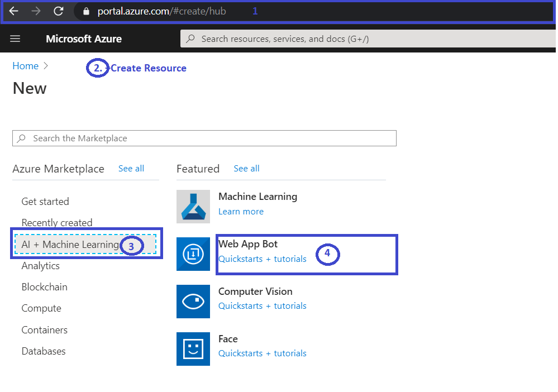Click the Face smiley icon

point(193,349)
